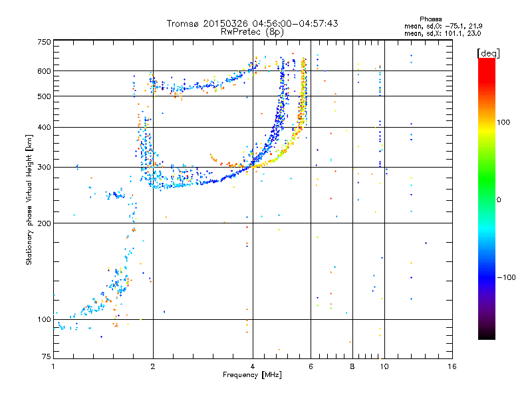
Task: Click the x-axis tick label "2"
Action: click(153, 366)
